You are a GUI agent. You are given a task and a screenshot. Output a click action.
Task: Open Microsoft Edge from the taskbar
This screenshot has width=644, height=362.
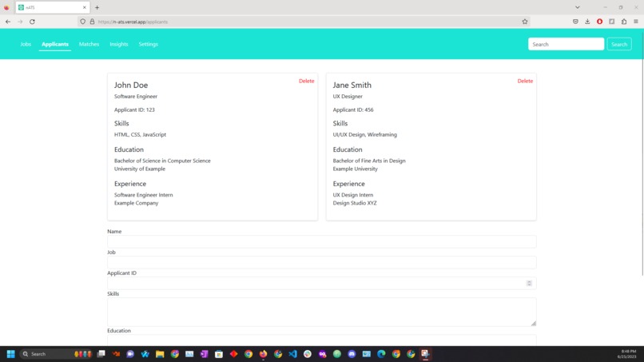(x=381, y=354)
